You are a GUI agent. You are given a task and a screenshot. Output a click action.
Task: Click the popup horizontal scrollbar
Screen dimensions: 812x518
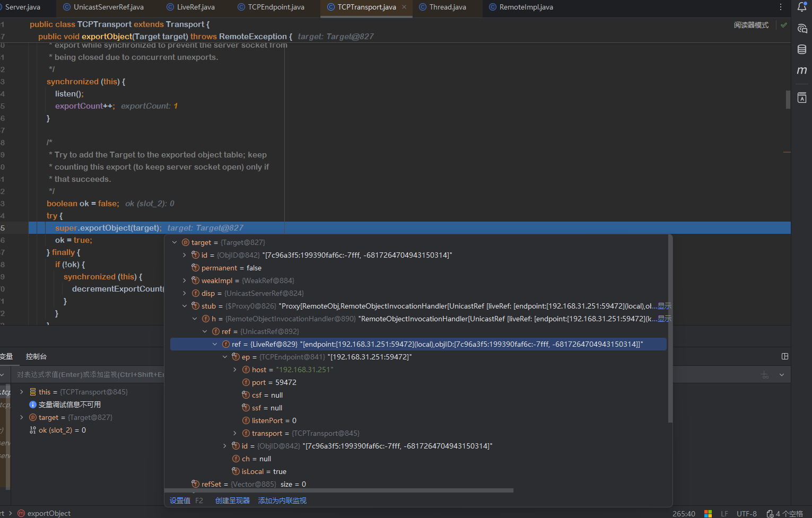pos(339,490)
